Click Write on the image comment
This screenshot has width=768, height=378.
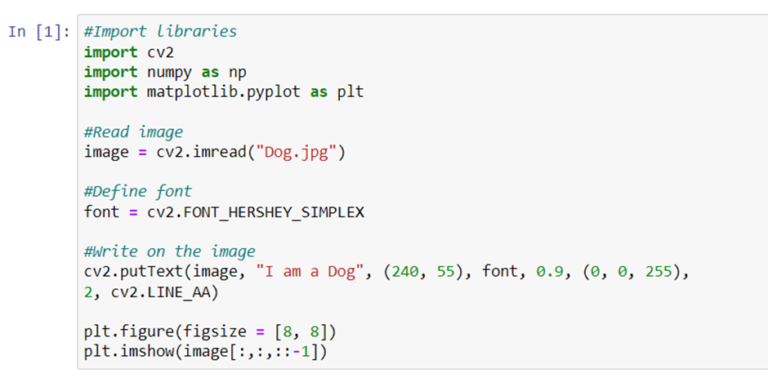point(169,252)
